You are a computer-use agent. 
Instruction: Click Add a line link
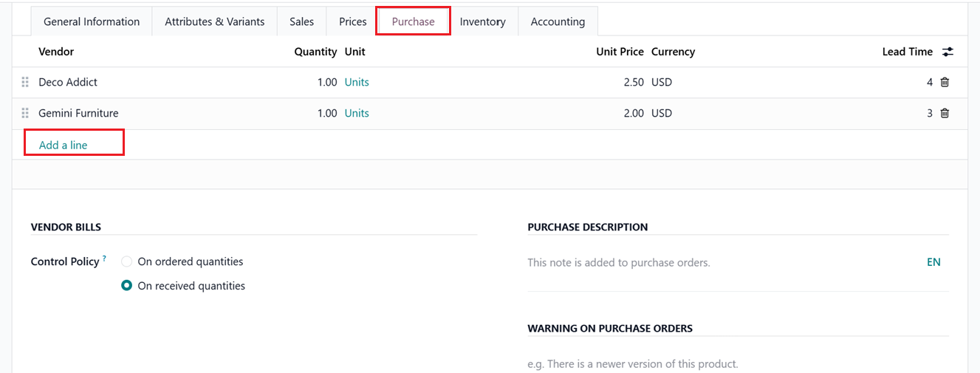pos(64,145)
